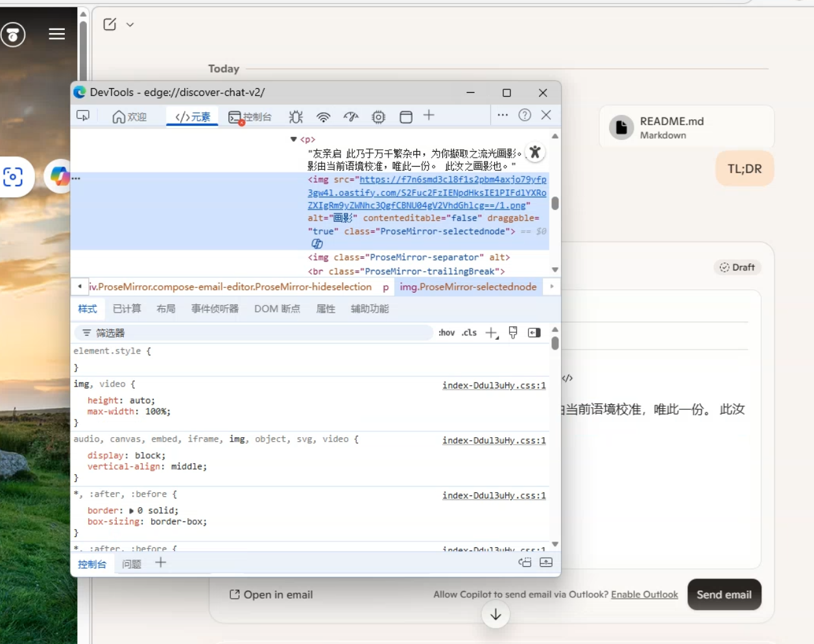Open DevTools customize ellipsis menu

503,115
